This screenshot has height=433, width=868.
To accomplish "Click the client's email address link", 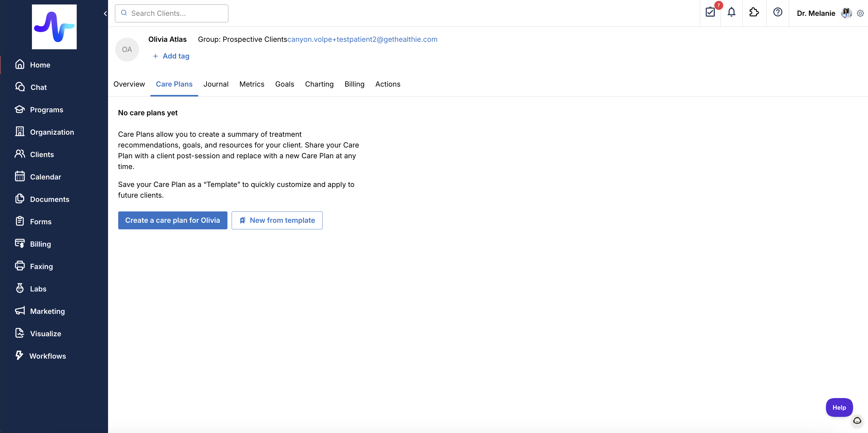I will [362, 39].
